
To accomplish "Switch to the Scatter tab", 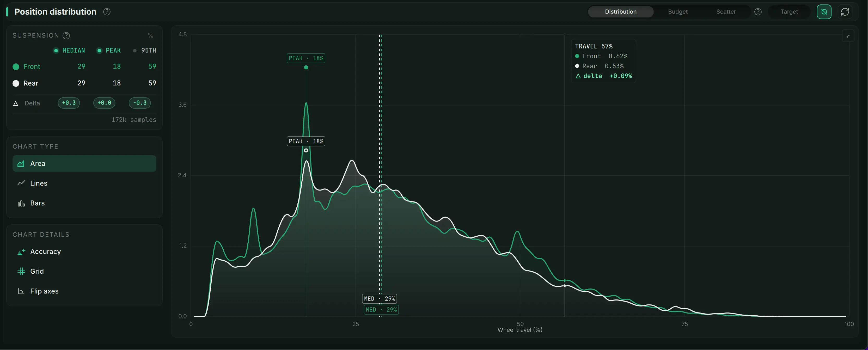I will pyautogui.click(x=726, y=12).
